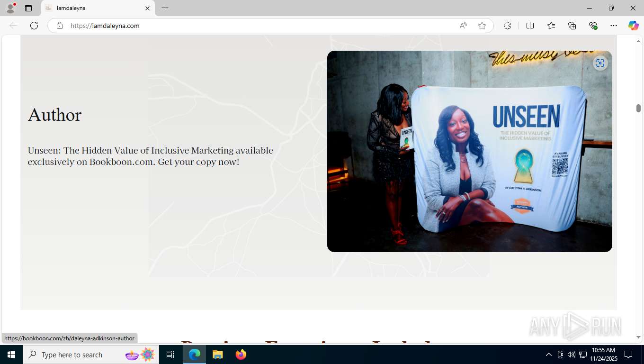This screenshot has height=364, width=644.
Task: Open Firefox from taskbar
Action: pyautogui.click(x=241, y=355)
